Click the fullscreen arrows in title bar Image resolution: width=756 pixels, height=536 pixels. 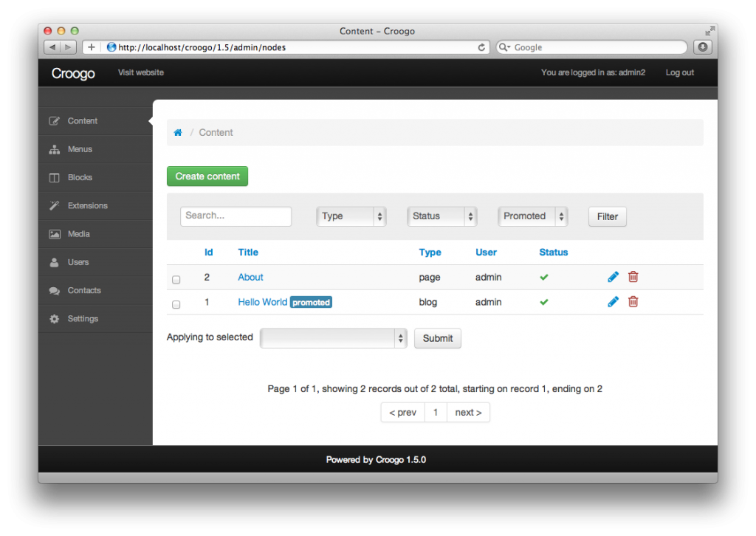pos(709,31)
